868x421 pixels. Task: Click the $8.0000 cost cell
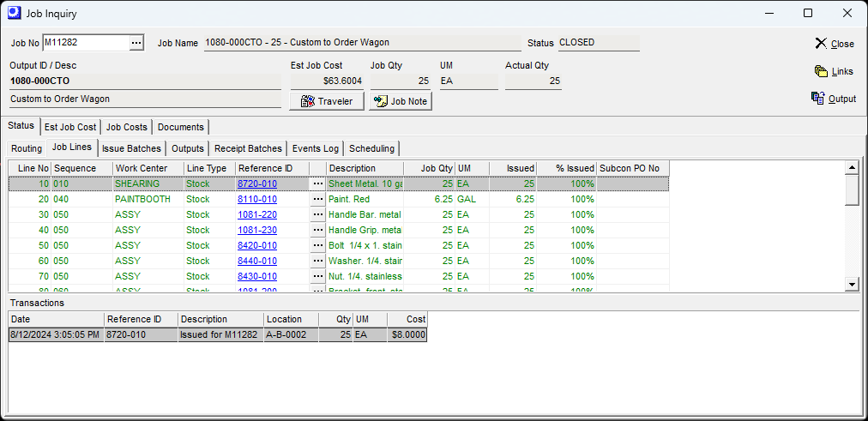click(407, 334)
